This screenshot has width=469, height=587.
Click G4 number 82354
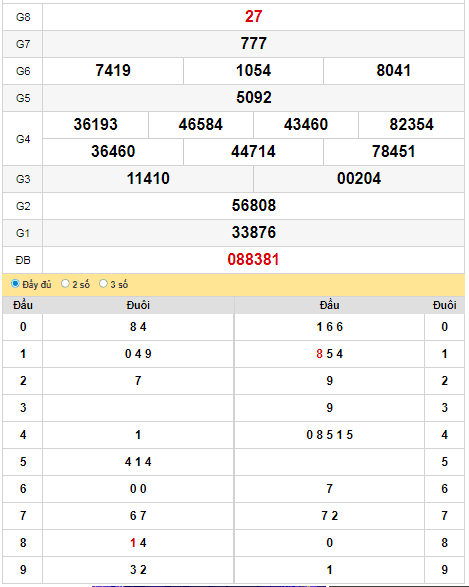pos(411,124)
